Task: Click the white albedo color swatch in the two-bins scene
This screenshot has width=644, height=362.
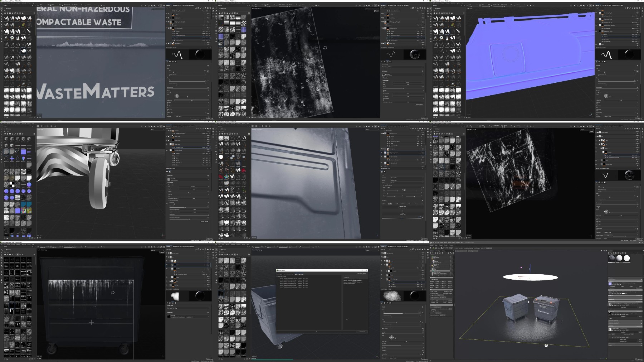Action: point(623,294)
